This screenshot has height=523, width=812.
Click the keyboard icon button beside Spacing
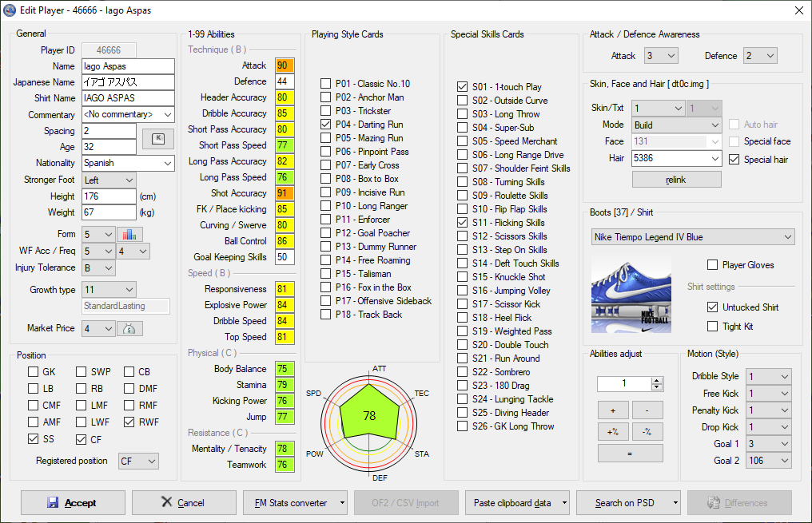158,139
